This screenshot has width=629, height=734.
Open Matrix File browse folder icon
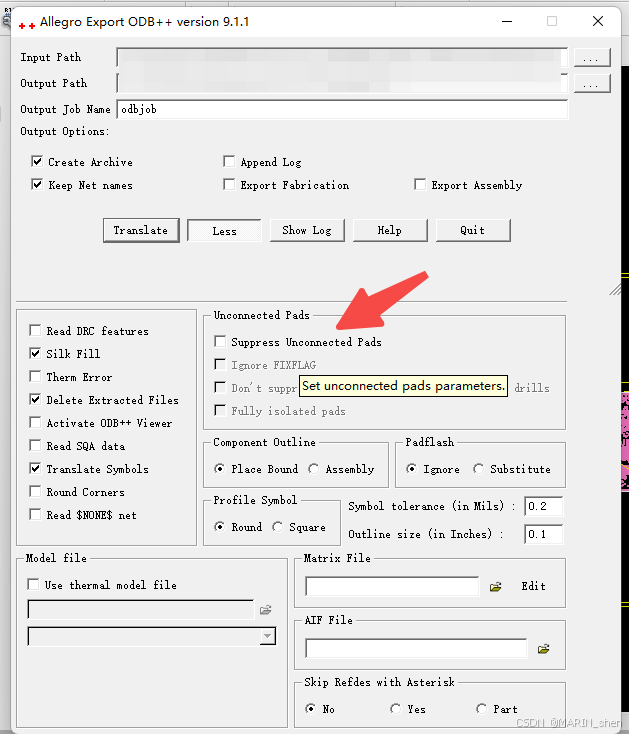tap(496, 587)
